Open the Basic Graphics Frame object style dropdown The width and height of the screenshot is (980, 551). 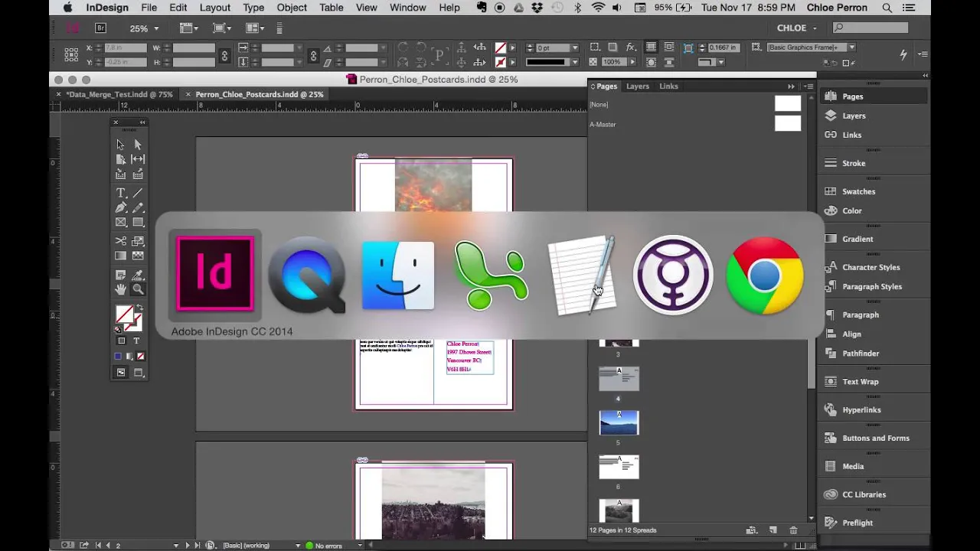click(851, 47)
